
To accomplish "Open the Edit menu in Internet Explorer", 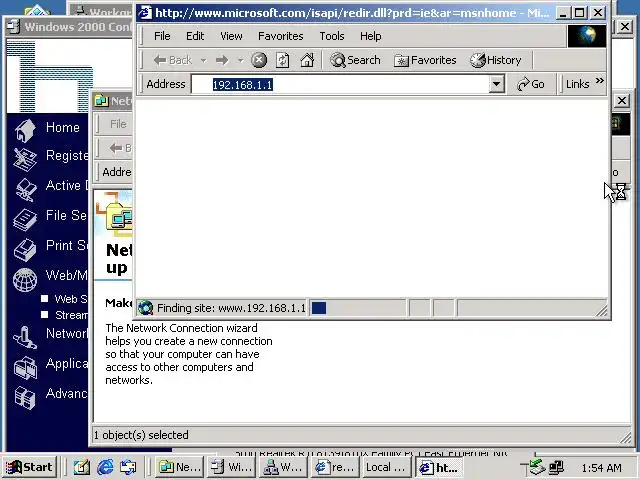I will (x=195, y=36).
